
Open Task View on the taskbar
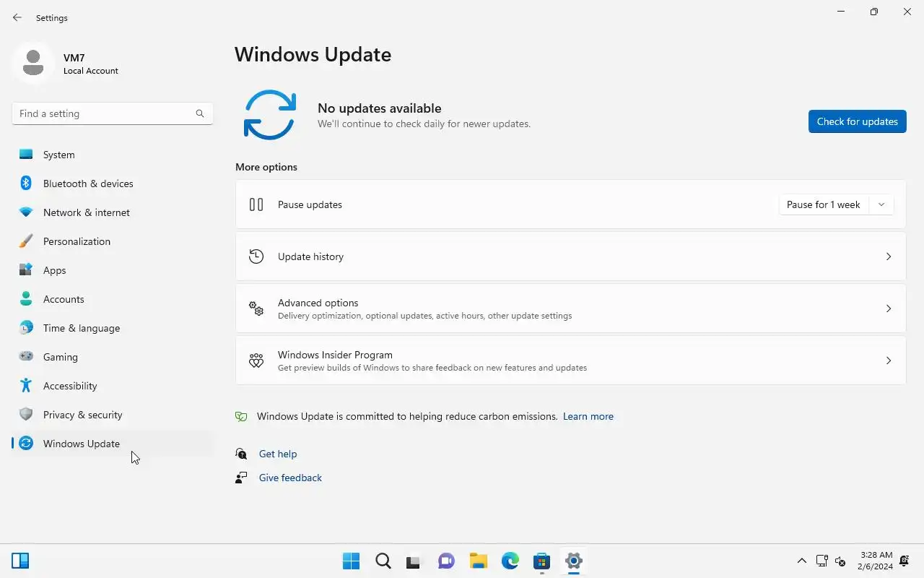click(x=414, y=561)
